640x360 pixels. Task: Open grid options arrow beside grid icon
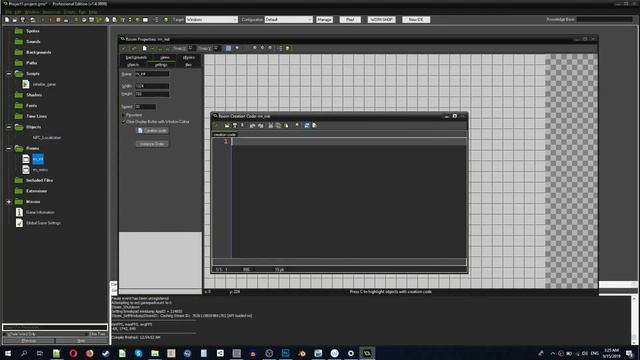(x=237, y=48)
